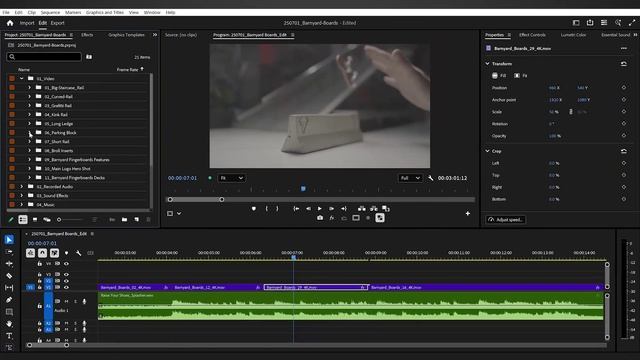Open Quick Export share icon
Viewport: 640px width, 360px height.
click(590, 23)
